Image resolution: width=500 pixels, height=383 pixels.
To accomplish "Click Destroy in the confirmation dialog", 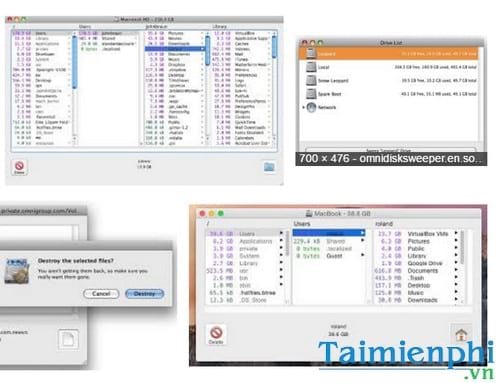I will coord(144,294).
